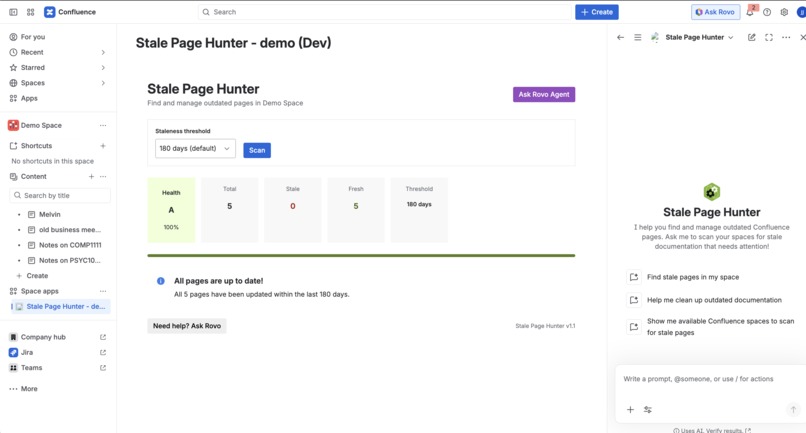Open chat settings sliders icon
This screenshot has height=433, width=806.
(x=648, y=409)
